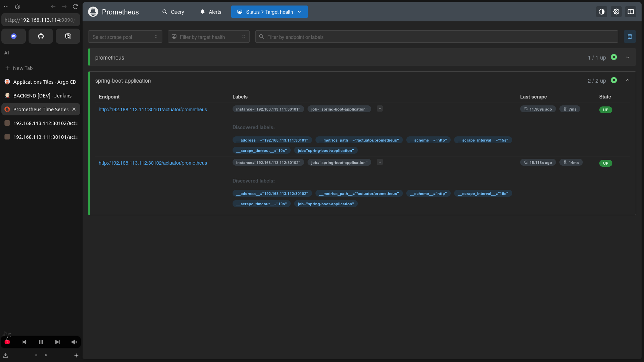The image size is (644, 362).
Task: Expand the prometheus scrape pool chevron
Action: 627,58
